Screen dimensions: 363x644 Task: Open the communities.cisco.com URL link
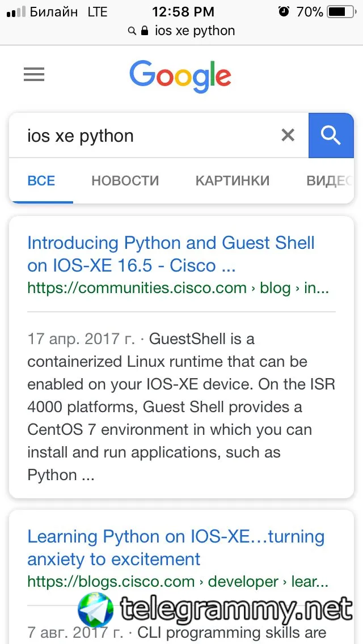(178, 288)
